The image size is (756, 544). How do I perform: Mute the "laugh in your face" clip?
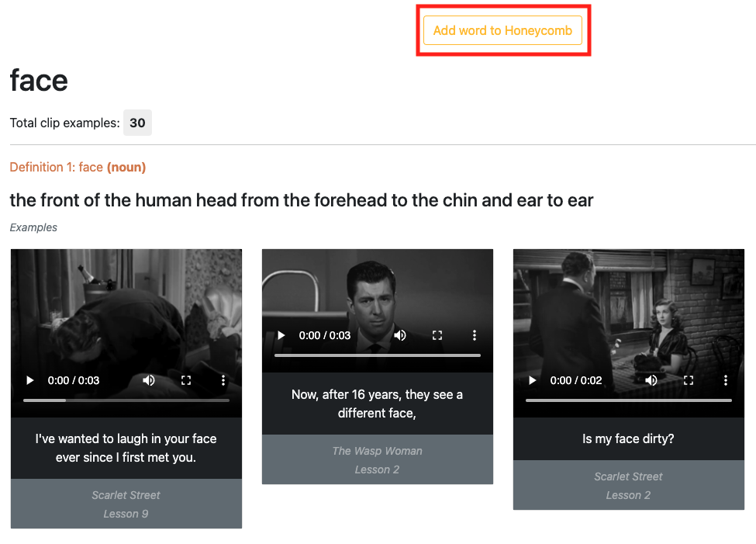(x=149, y=380)
